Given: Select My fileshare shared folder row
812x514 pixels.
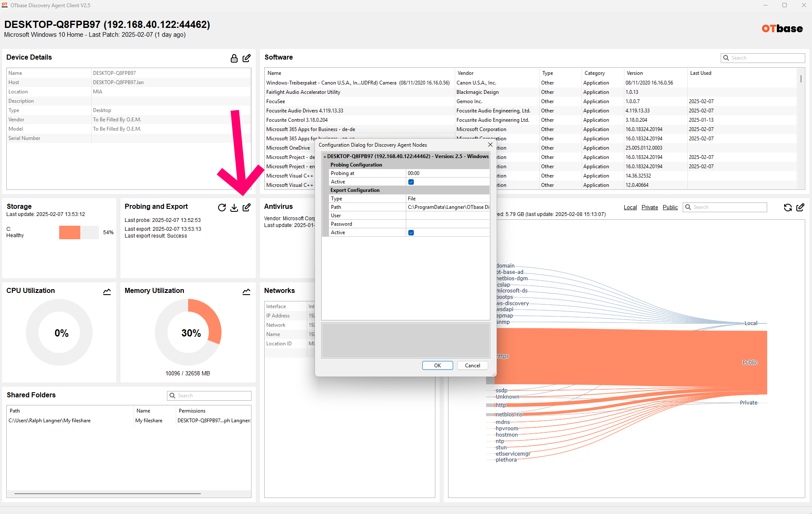Looking at the screenshot, I should pos(129,421).
